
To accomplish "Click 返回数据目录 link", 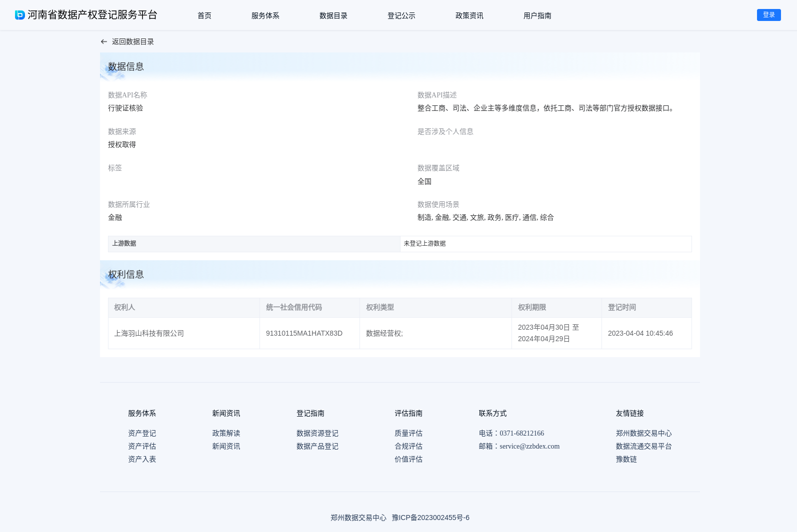I will pyautogui.click(x=133, y=42).
